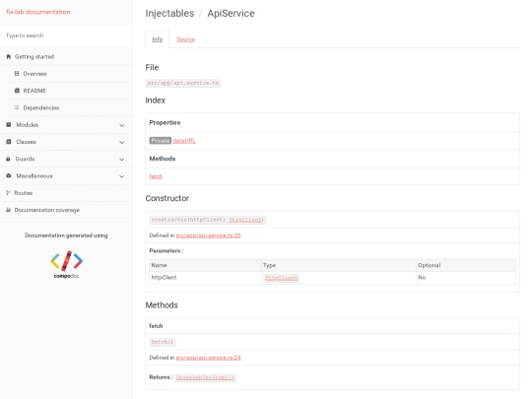Click the Modules archive icon
Screen dimensions: 532x399
[9, 124]
